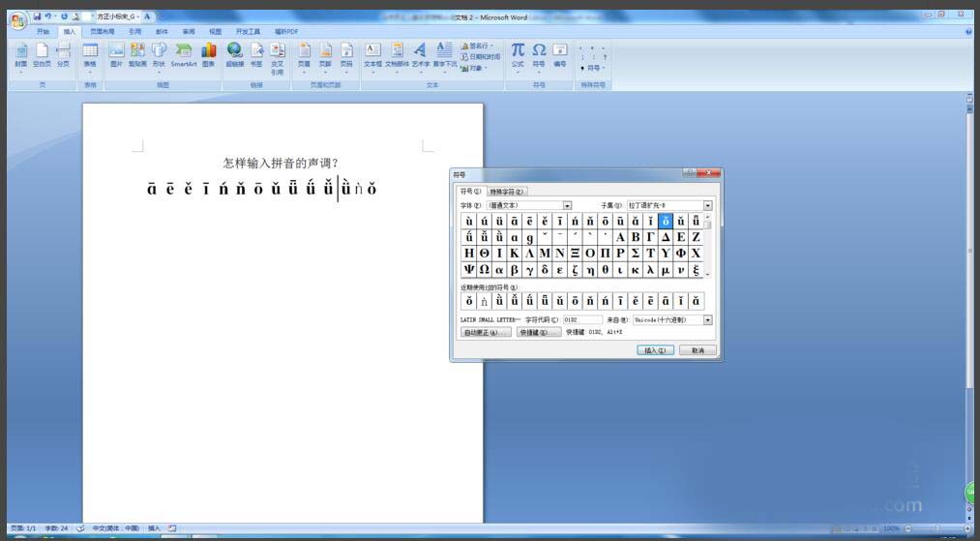Click the 图表 chart icon
Image resolution: width=980 pixels, height=541 pixels.
tap(208, 53)
